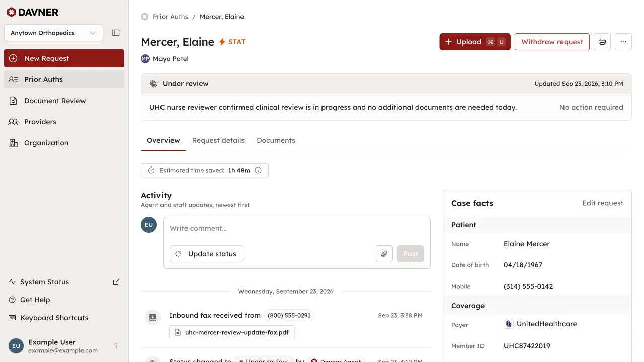644x362 pixels.
Task: Click the paperclip attach file icon
Action: 384,254
